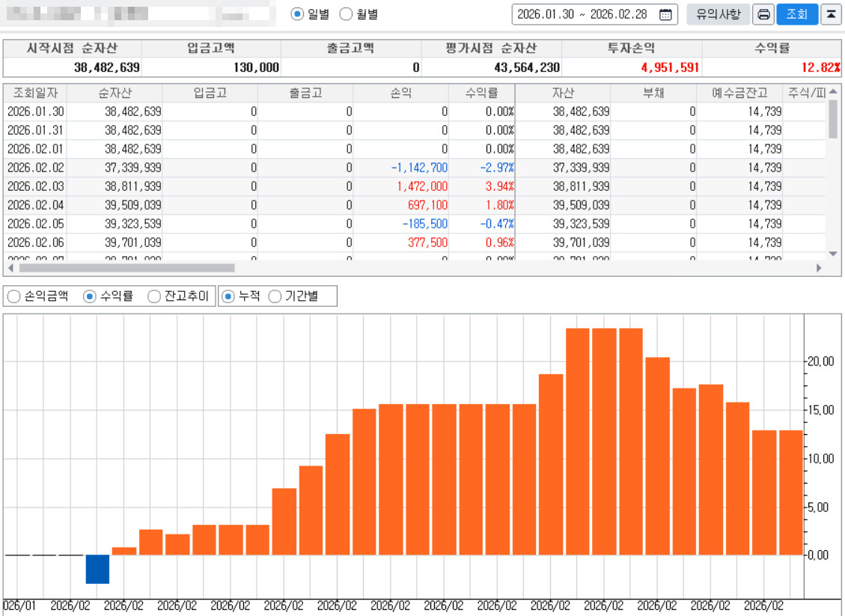Image resolution: width=845 pixels, height=616 pixels.
Task: Select the 일별 radio button
Action: pyautogui.click(x=297, y=14)
